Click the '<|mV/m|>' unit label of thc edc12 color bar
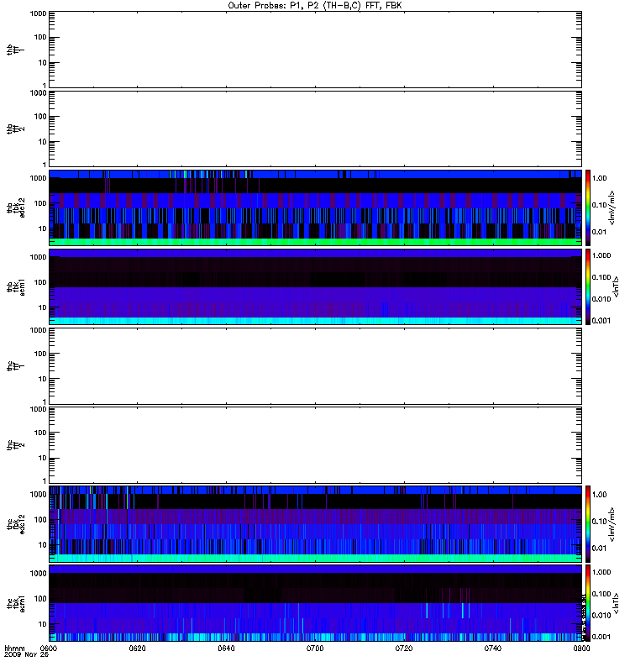 (612, 524)
